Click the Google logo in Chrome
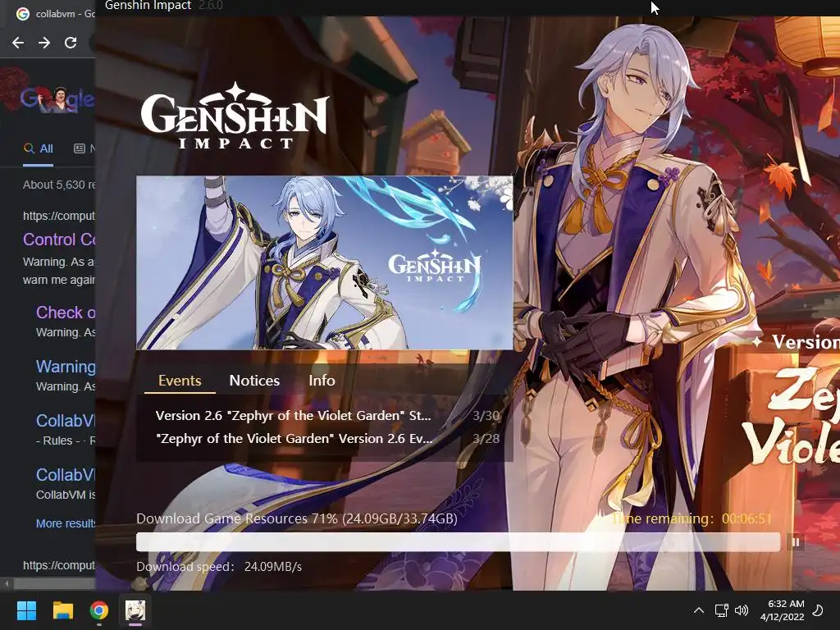This screenshot has width=840, height=630. (58, 98)
